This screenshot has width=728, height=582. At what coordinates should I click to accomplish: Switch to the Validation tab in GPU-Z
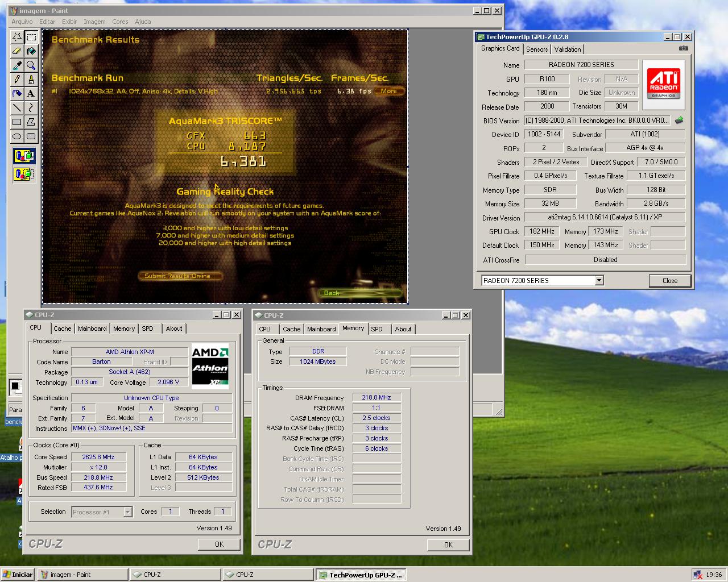(x=568, y=49)
